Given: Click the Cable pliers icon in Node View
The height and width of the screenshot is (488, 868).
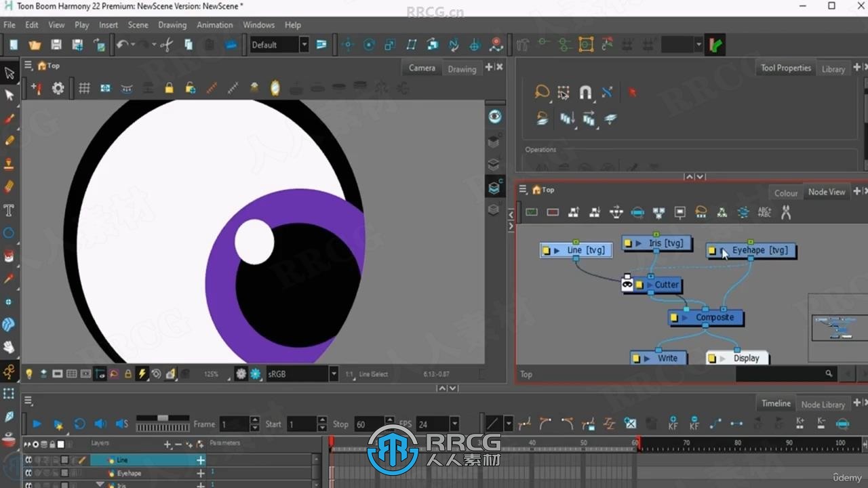Looking at the screenshot, I should click(786, 212).
